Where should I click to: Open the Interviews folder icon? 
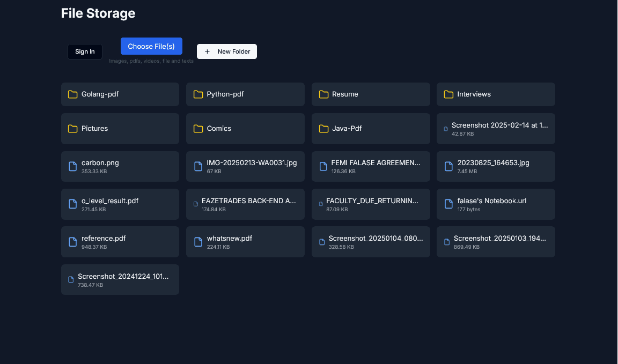tap(449, 94)
